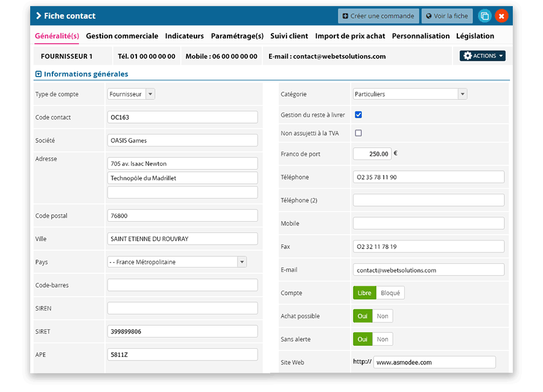Uncheck Gestion du reste à livrer
This screenshot has width=543, height=392.
(x=358, y=115)
